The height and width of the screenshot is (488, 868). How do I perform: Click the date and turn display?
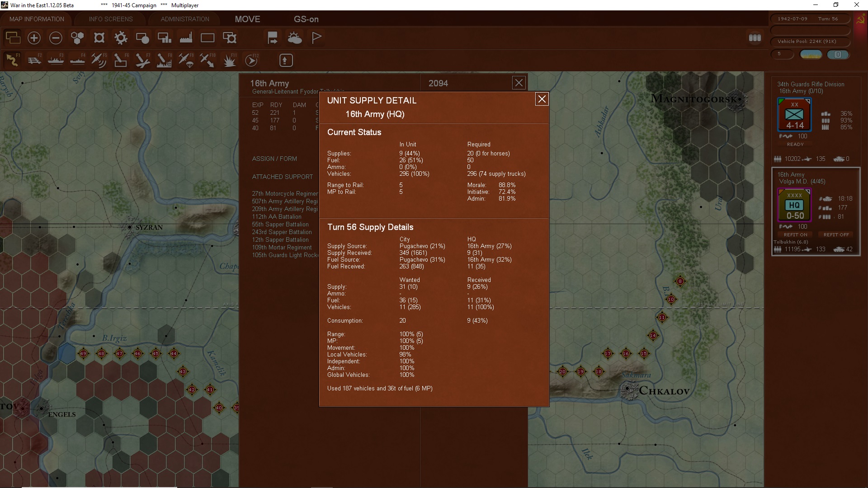point(810,19)
